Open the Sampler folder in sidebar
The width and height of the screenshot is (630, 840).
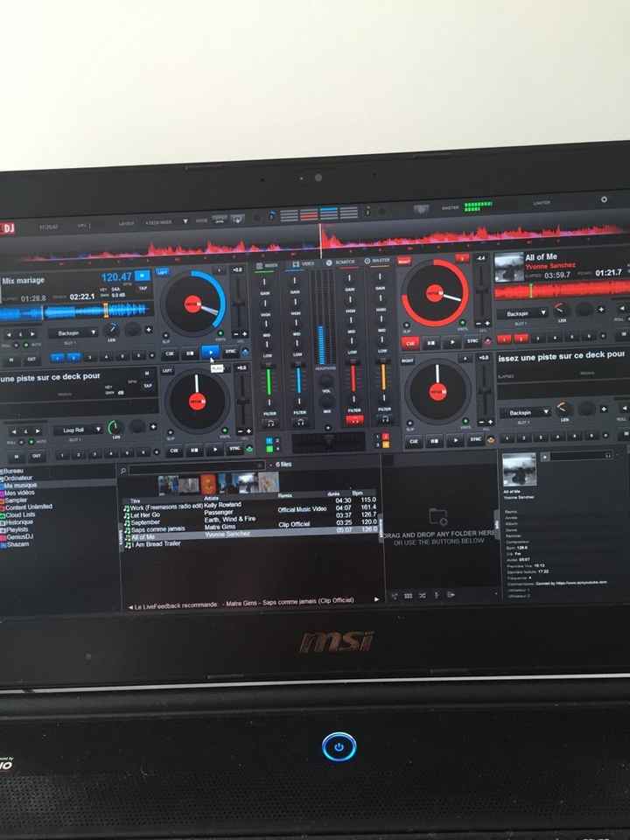pyautogui.click(x=16, y=500)
